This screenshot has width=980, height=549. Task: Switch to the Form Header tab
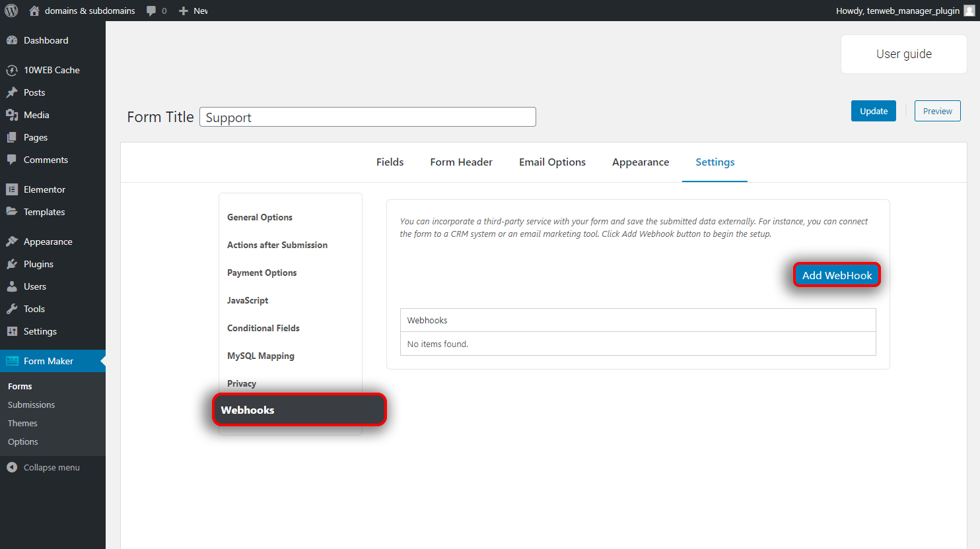click(x=461, y=162)
